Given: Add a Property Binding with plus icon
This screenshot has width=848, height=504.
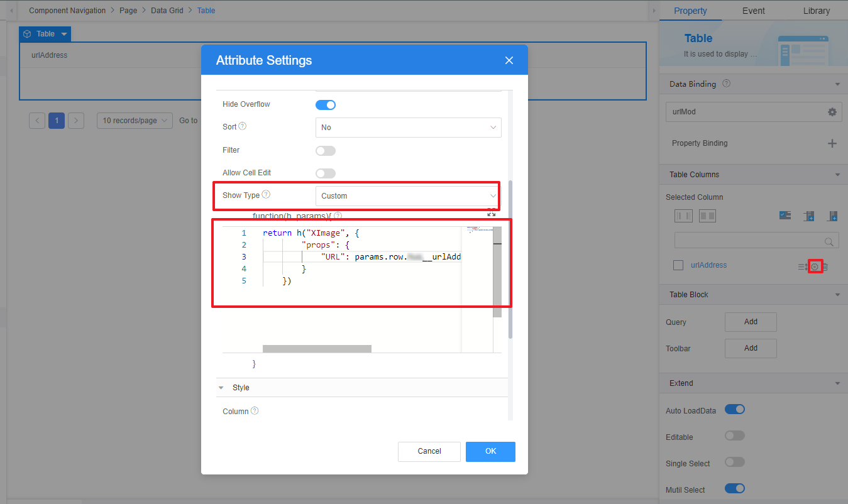Looking at the screenshot, I should [x=832, y=143].
